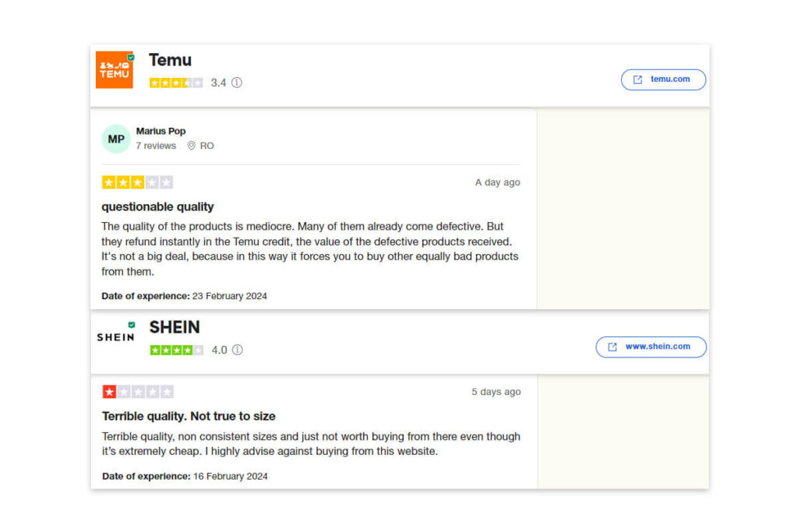Open the review titled 'questionable quality'
Screen dimensions: 798x532
[157, 206]
